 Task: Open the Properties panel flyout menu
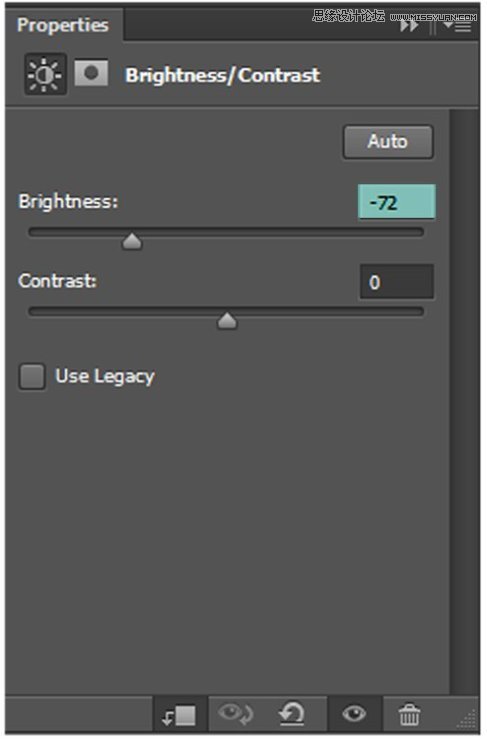pyautogui.click(x=457, y=26)
